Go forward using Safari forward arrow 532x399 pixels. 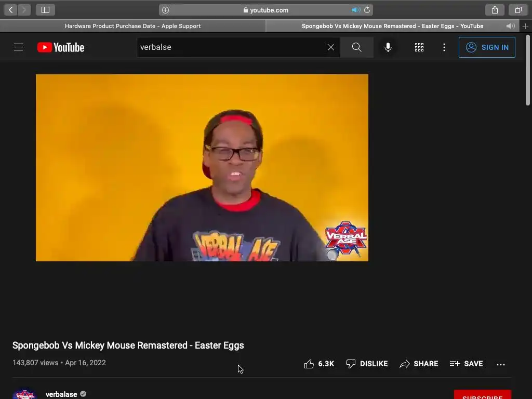[x=24, y=10]
